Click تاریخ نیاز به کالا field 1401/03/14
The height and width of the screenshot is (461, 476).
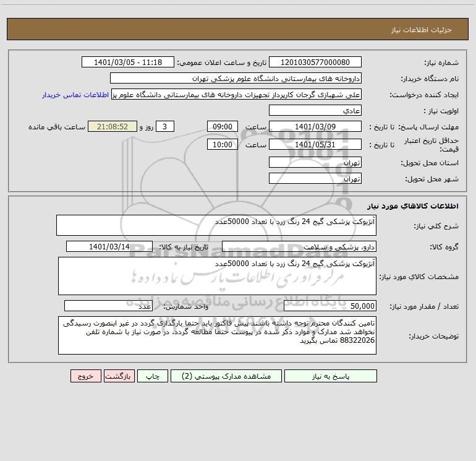tap(109, 246)
